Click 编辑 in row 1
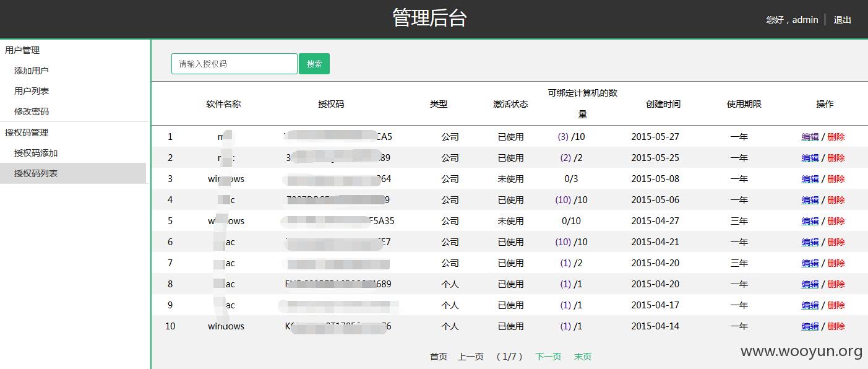This screenshot has width=868, height=369. pyautogui.click(x=810, y=137)
